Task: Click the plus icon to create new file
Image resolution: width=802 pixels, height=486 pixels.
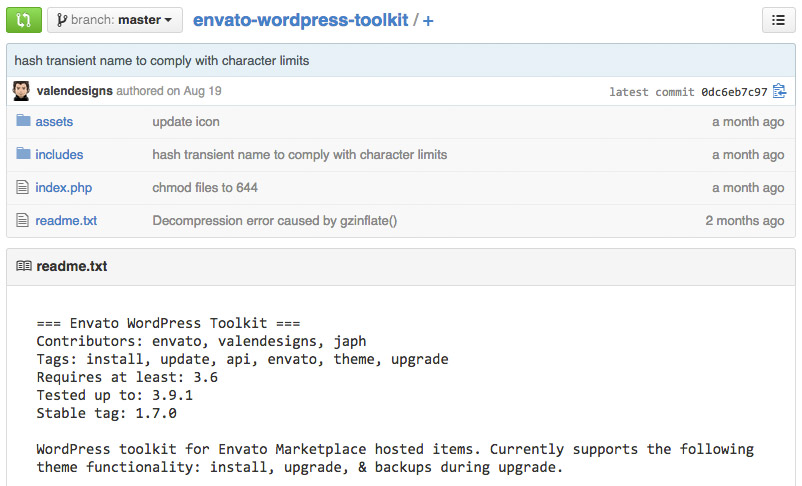Action: pyautogui.click(x=428, y=21)
